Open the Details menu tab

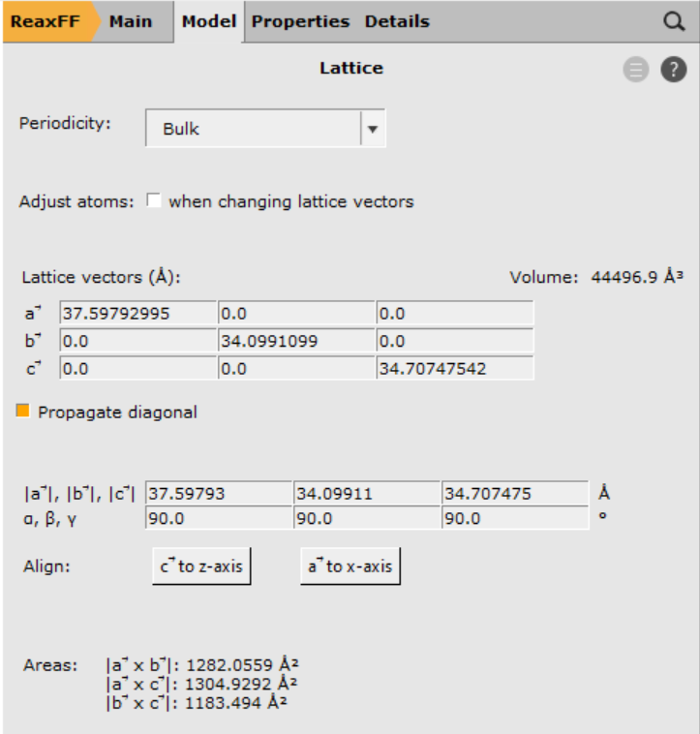396,21
